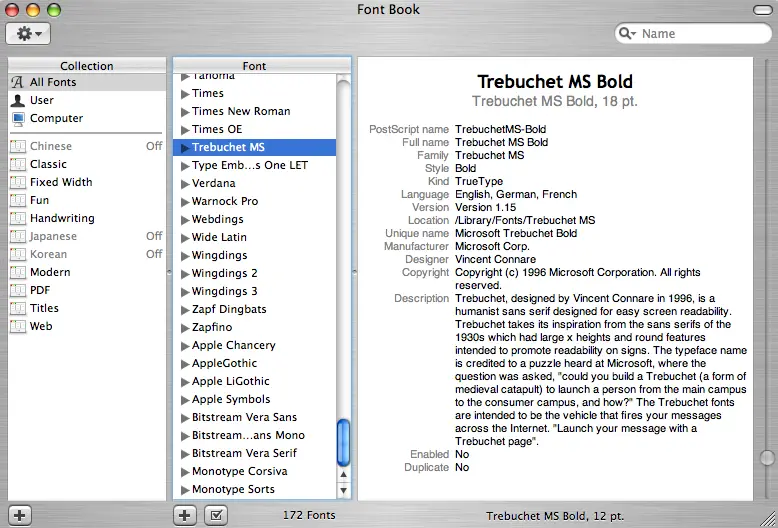
Task: Click font list scroll down arrow
Action: [x=343, y=491]
